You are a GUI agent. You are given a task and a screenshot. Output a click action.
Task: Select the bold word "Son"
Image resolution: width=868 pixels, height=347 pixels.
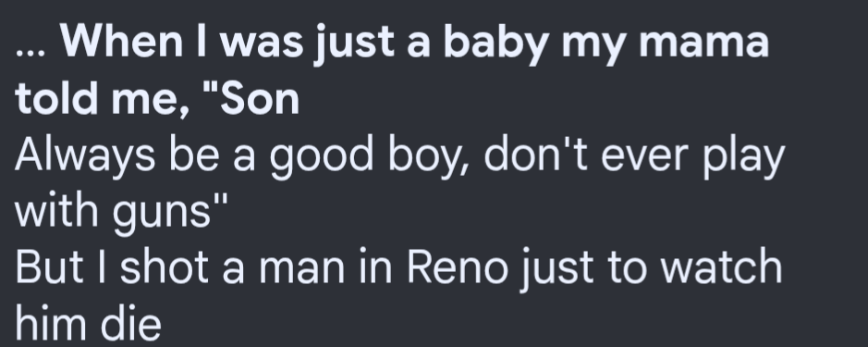coord(260,99)
